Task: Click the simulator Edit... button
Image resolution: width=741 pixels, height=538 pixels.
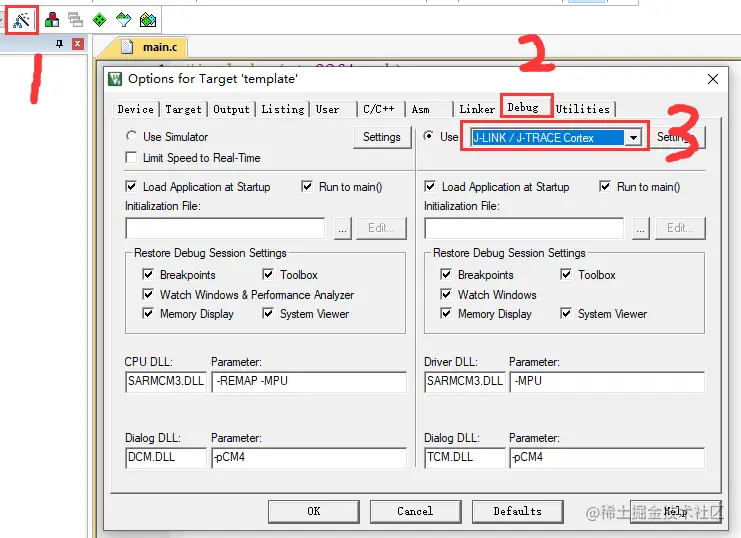Action: click(x=381, y=228)
